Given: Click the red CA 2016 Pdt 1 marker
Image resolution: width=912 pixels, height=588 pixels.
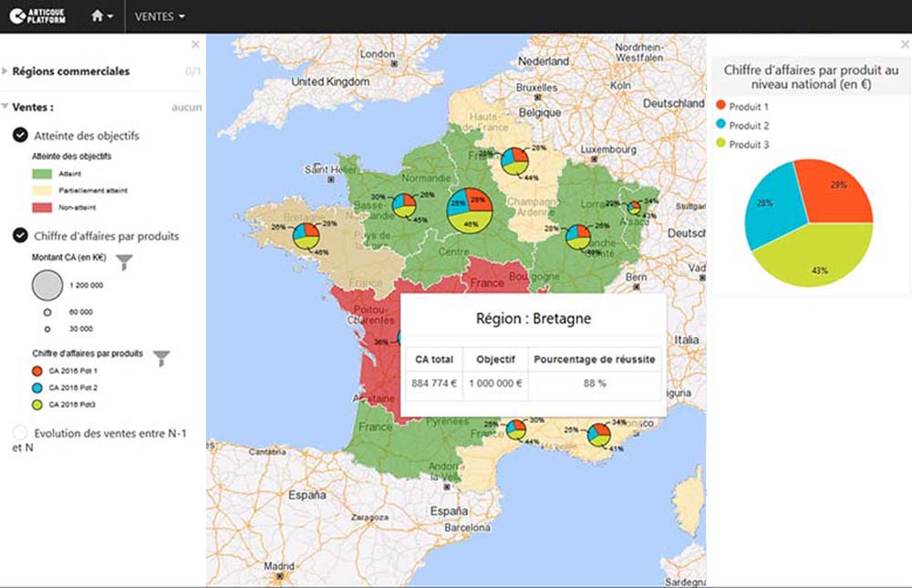Looking at the screenshot, I should [x=37, y=370].
